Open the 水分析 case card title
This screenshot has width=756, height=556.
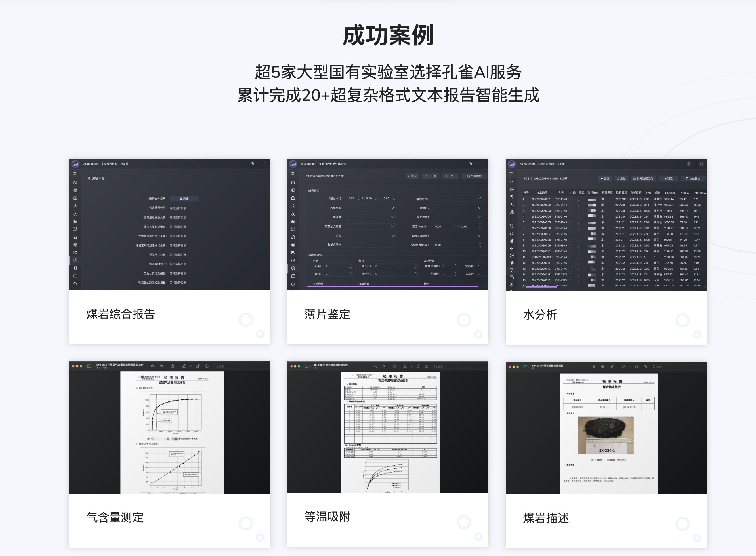[540, 314]
